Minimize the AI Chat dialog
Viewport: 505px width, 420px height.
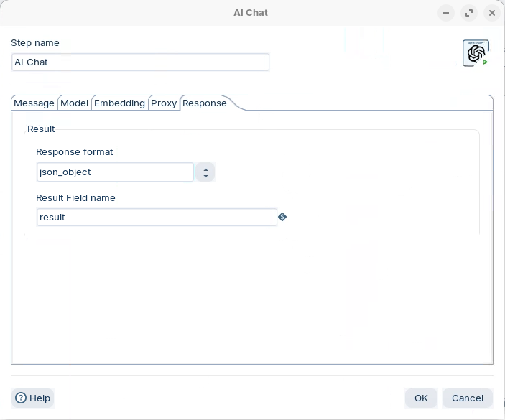[446, 13]
